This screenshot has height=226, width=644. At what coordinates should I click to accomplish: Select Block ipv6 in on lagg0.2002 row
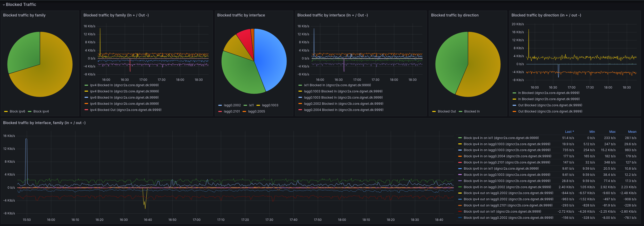507,187
